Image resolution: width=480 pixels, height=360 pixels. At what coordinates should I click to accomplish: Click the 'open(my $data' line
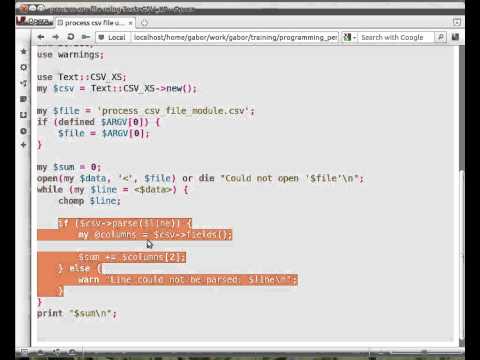[200, 178]
